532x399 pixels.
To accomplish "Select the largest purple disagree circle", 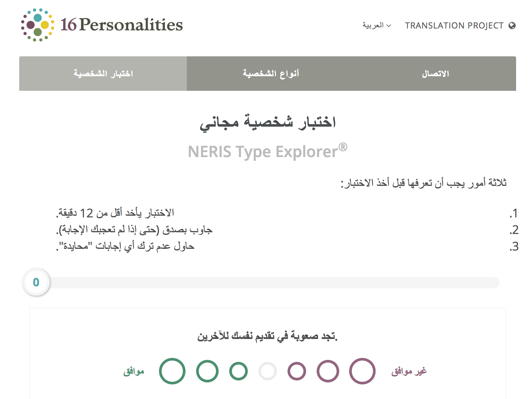I will [362, 371].
